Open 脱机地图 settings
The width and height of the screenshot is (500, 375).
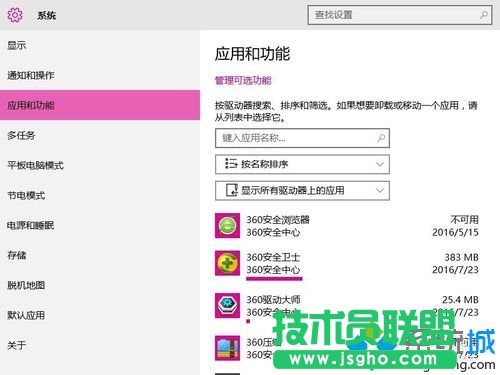100,285
